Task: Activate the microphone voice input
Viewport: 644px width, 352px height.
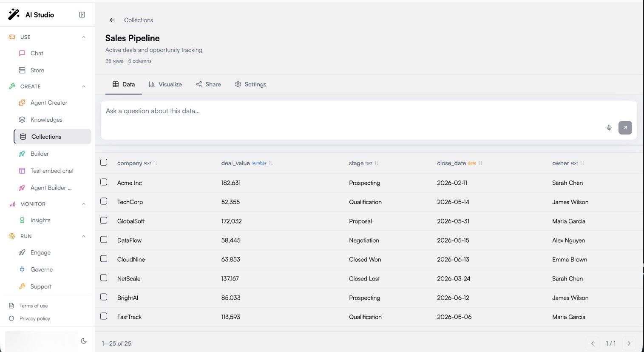Action: pyautogui.click(x=609, y=128)
